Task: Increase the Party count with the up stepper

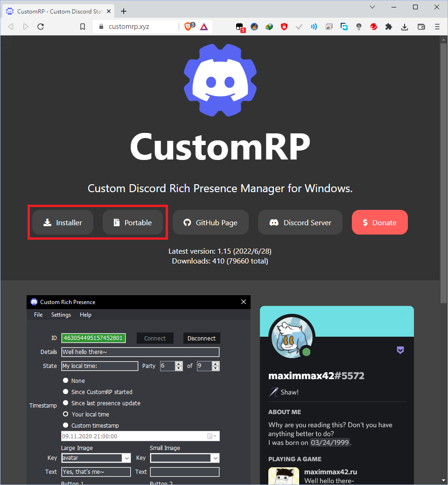Action: click(x=178, y=363)
